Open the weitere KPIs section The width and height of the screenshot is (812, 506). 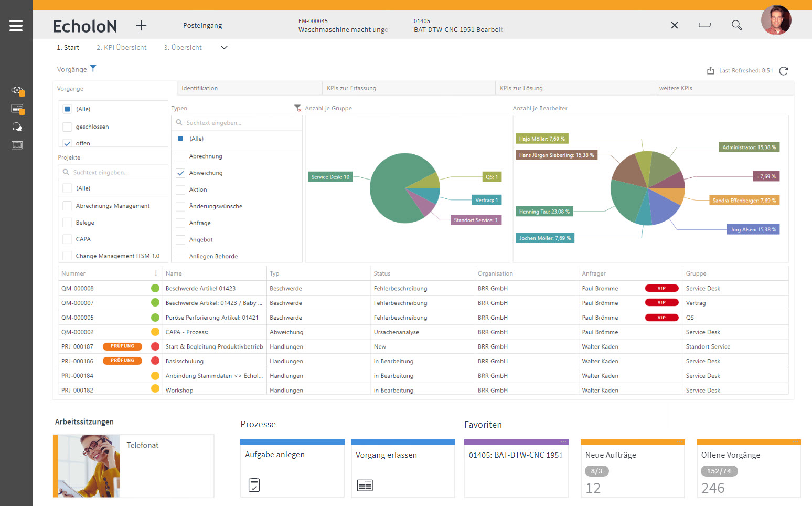(x=724, y=88)
